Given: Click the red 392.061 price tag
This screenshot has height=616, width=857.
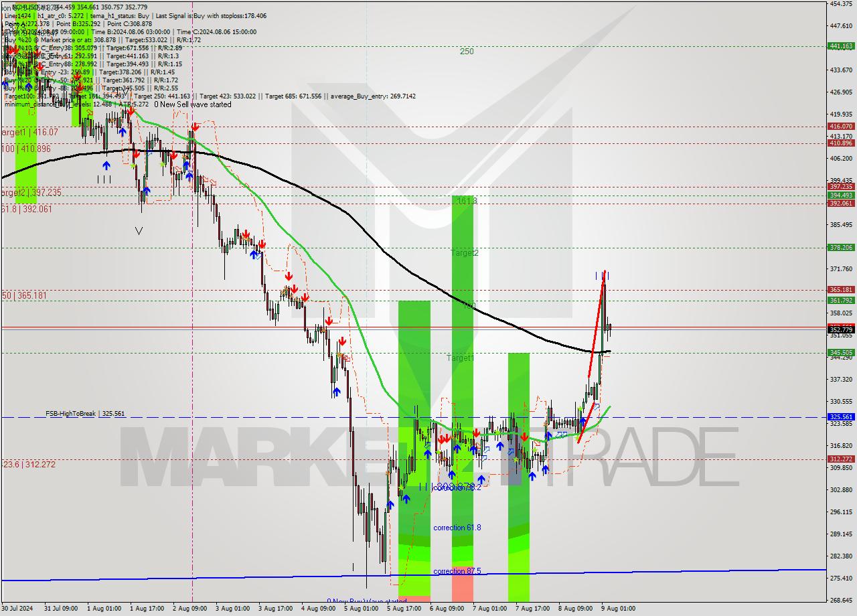Looking at the screenshot, I should pyautogui.click(x=841, y=204).
